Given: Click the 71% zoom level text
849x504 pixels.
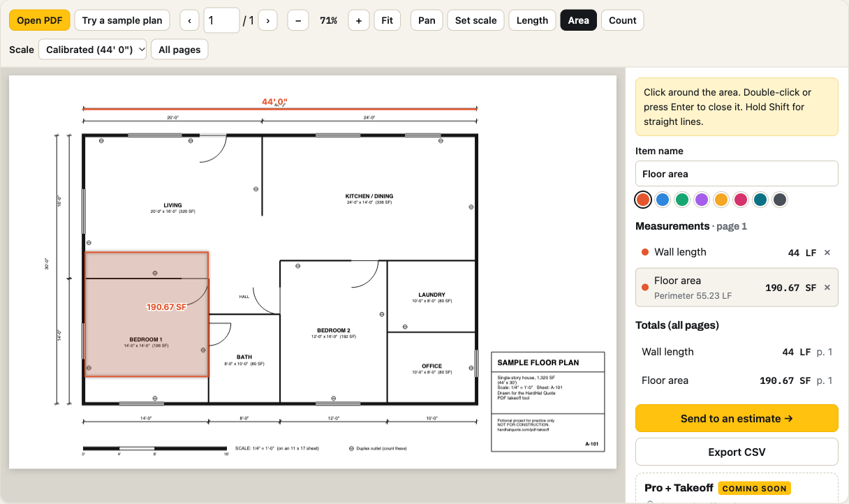Looking at the screenshot, I should coord(328,21).
